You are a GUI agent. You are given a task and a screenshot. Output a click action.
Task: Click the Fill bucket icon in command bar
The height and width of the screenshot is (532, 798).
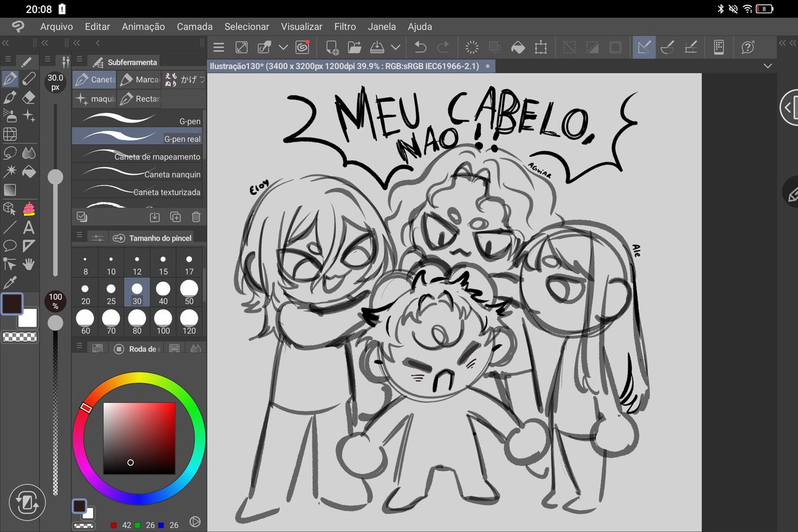click(517, 47)
